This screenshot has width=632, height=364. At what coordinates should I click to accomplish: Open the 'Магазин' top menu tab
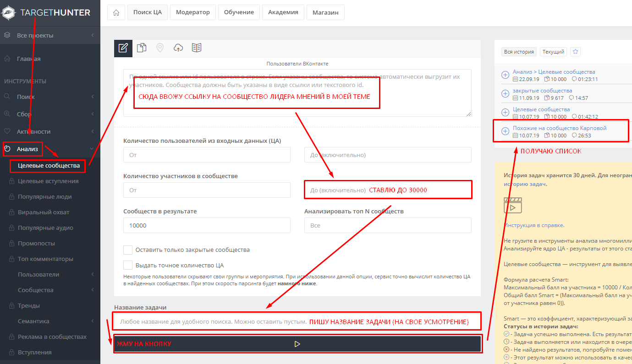[x=325, y=12]
